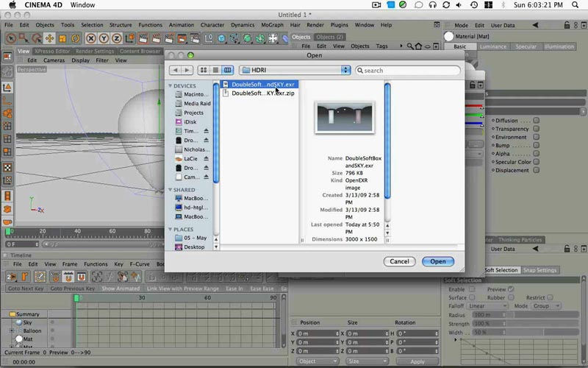Click the home icon in Objects panel
The image size is (588, 368).
[x=418, y=46]
